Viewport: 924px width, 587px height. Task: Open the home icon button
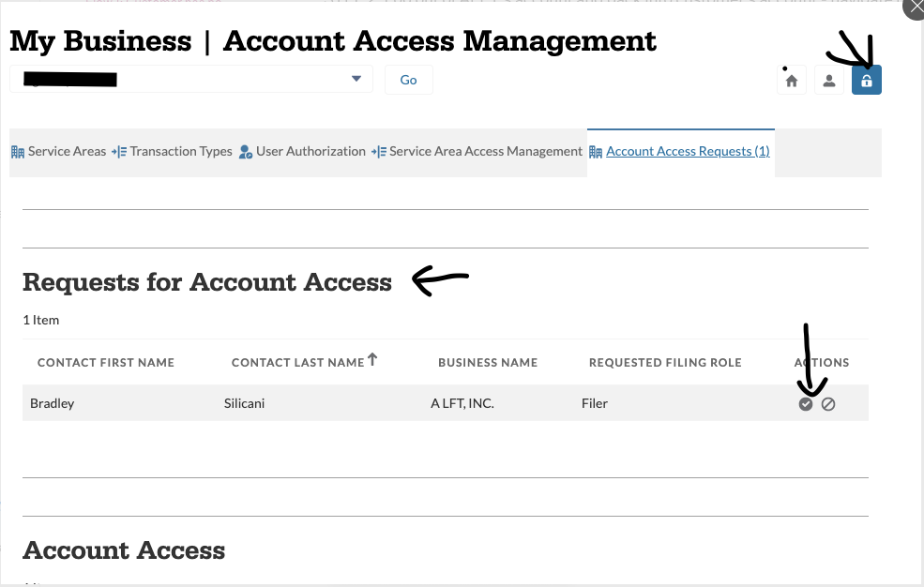(792, 80)
